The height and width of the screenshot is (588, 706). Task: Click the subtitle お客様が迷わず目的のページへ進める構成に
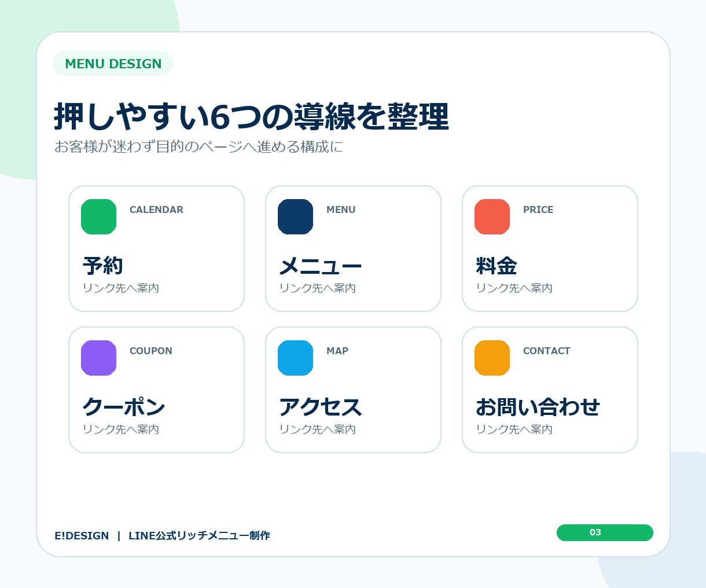(199, 146)
